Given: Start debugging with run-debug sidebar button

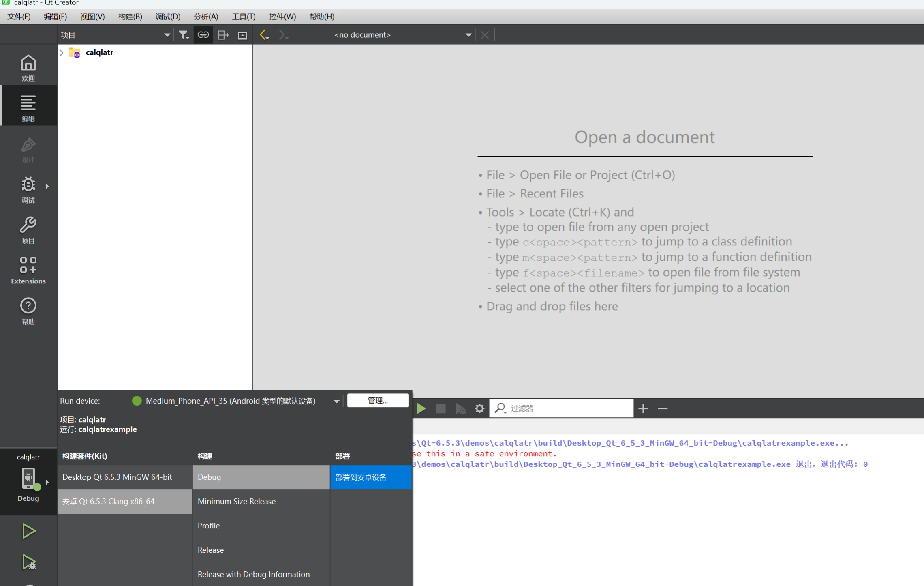Looking at the screenshot, I should click(x=28, y=562).
